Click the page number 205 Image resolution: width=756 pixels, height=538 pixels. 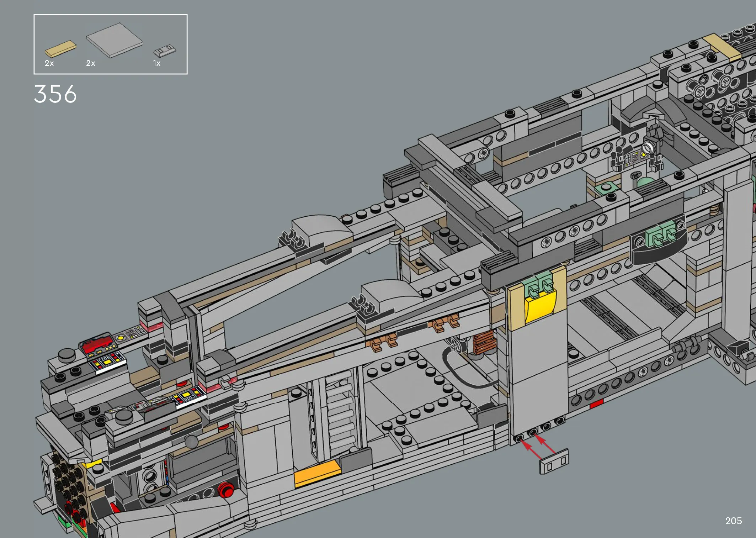pos(733,521)
